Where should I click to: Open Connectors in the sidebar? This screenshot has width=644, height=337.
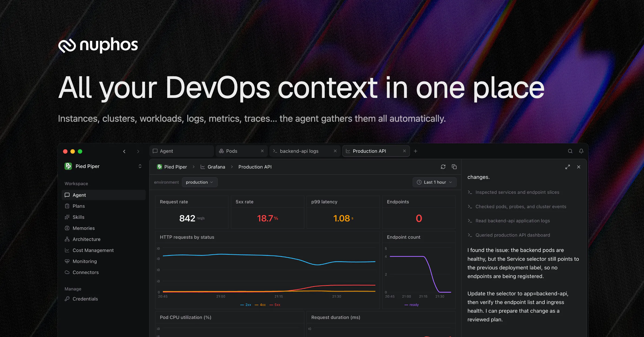[104, 272]
